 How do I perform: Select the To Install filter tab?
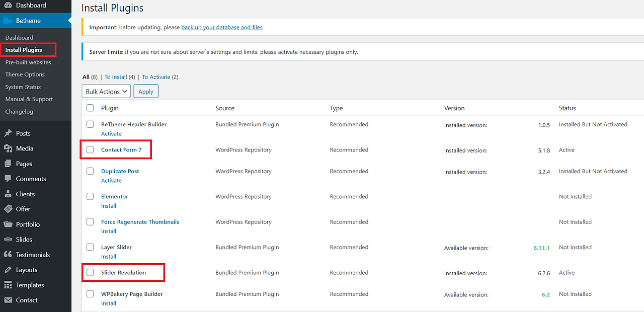coord(116,77)
